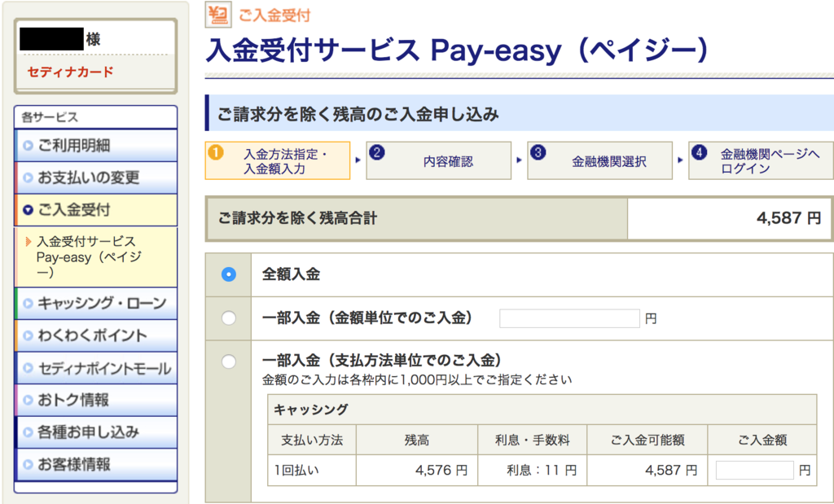Open the ご入金受付 sidebar section

(x=96, y=210)
